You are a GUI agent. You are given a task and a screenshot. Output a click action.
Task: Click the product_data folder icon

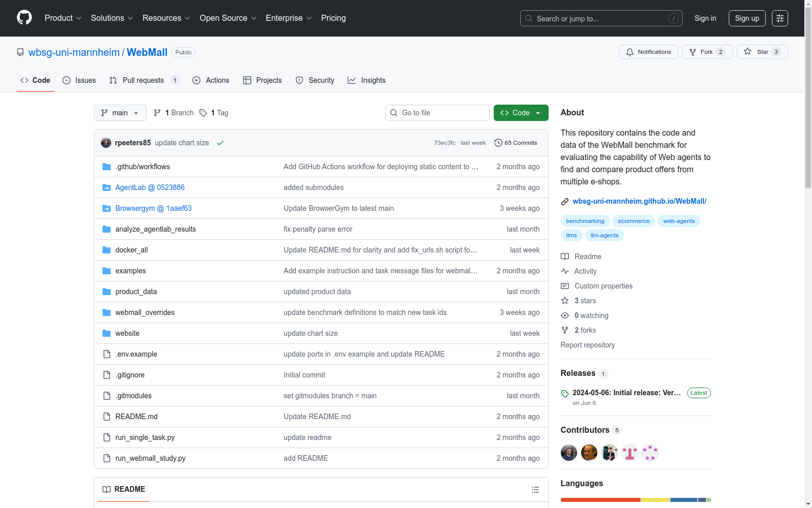pos(107,292)
